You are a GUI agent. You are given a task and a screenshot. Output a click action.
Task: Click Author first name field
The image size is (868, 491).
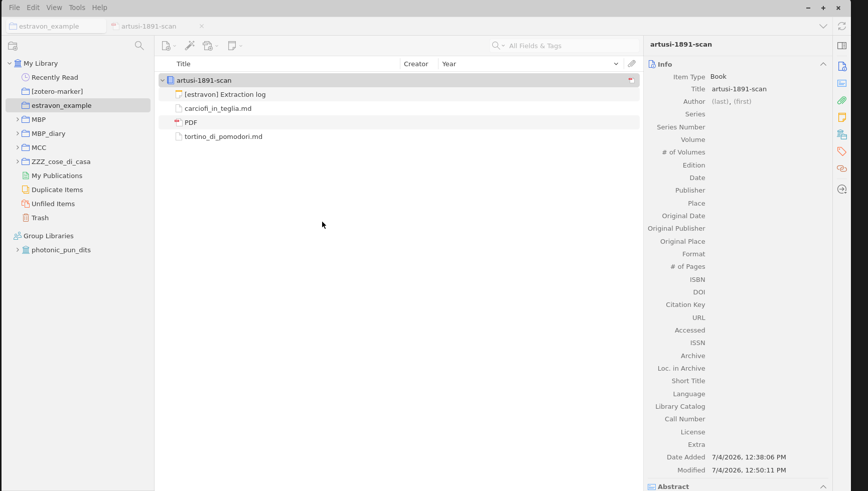743,101
